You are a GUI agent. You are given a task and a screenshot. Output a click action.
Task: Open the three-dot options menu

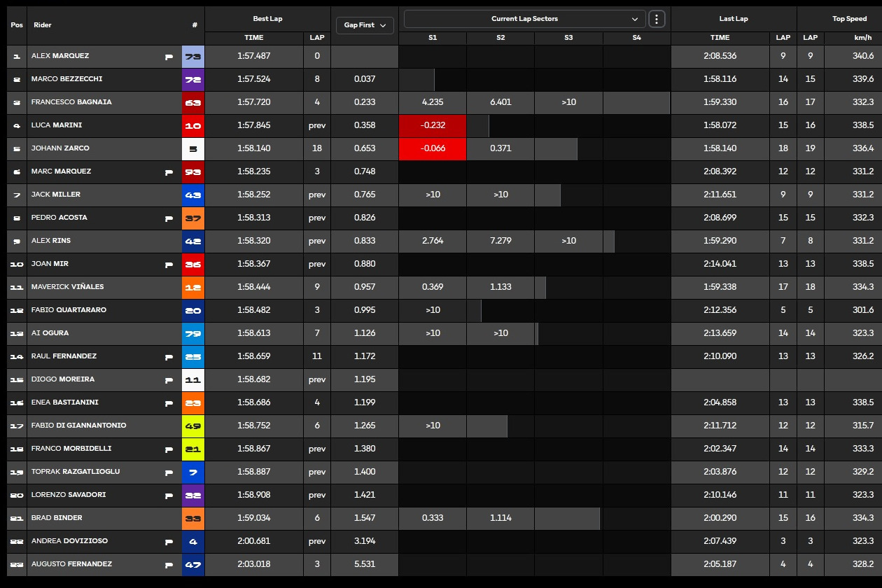(656, 19)
